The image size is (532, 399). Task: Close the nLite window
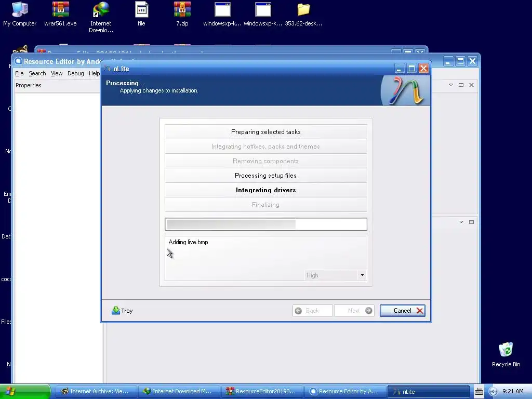(x=423, y=69)
